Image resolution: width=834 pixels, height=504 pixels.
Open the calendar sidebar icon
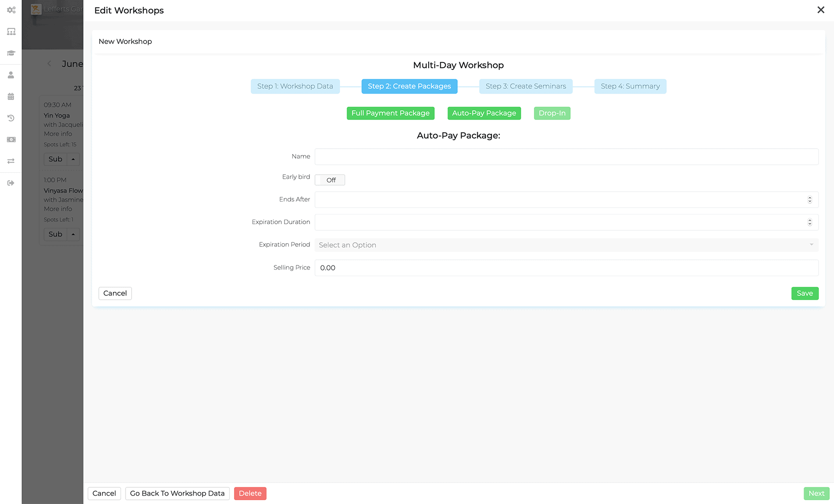11,96
